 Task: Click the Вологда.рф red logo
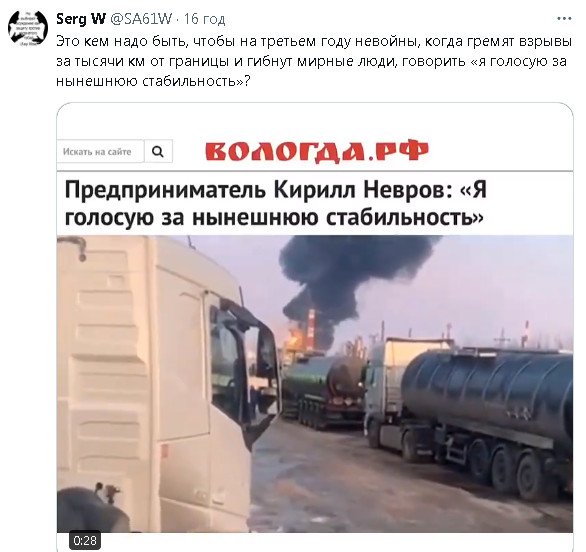tap(317, 152)
